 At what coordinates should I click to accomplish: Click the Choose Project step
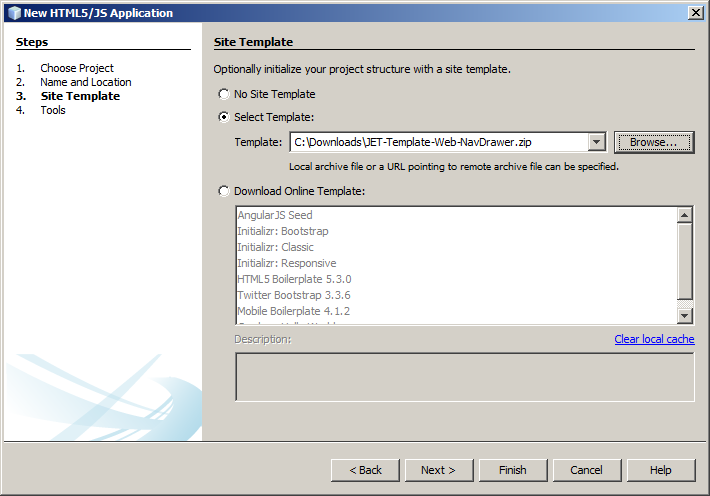(77, 68)
